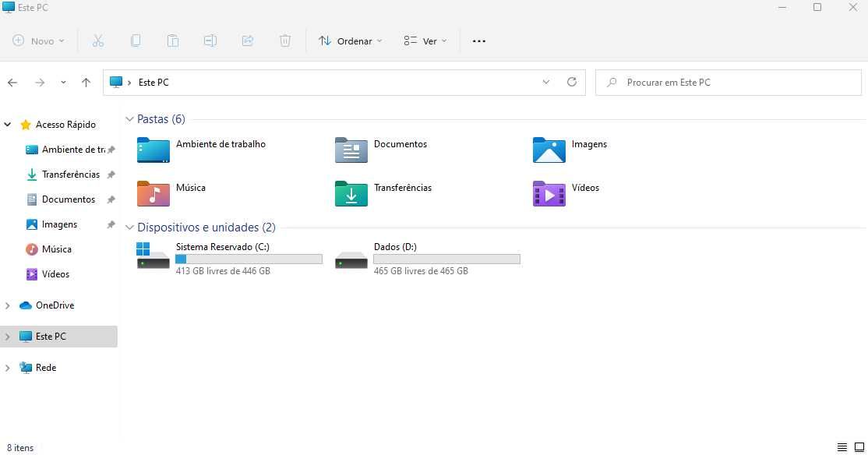868x455 pixels.
Task: Click the Procurar em Este PC search field
Action: coord(729,83)
